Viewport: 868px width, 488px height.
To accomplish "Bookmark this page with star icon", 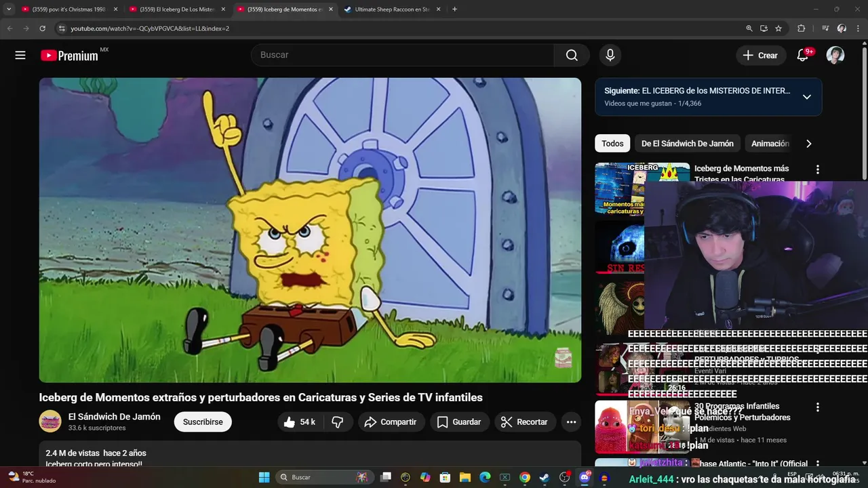I will point(778,28).
